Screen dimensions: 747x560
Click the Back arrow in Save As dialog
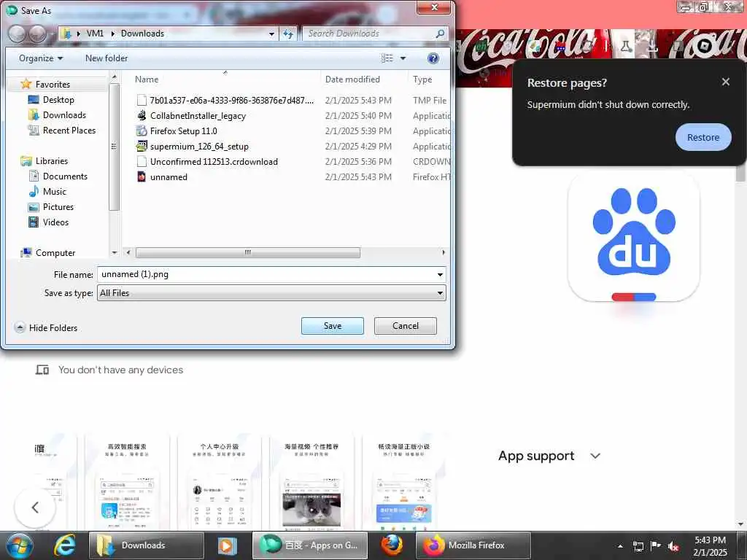(x=18, y=34)
